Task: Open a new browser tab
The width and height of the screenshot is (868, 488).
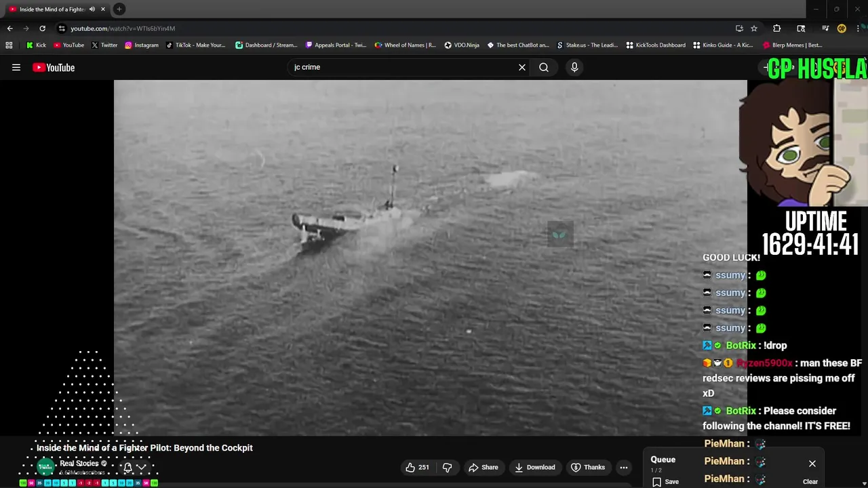Action: coord(119,9)
